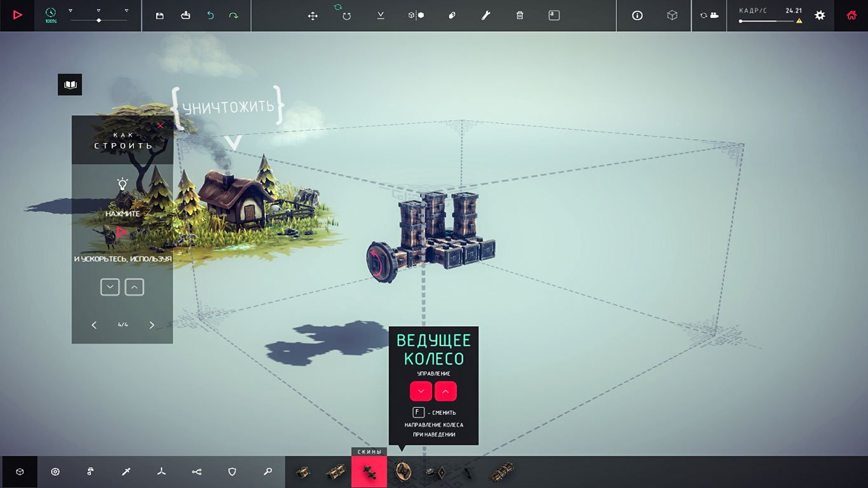Open the block search magnifier
868x488 pixels.
[x=268, y=471]
